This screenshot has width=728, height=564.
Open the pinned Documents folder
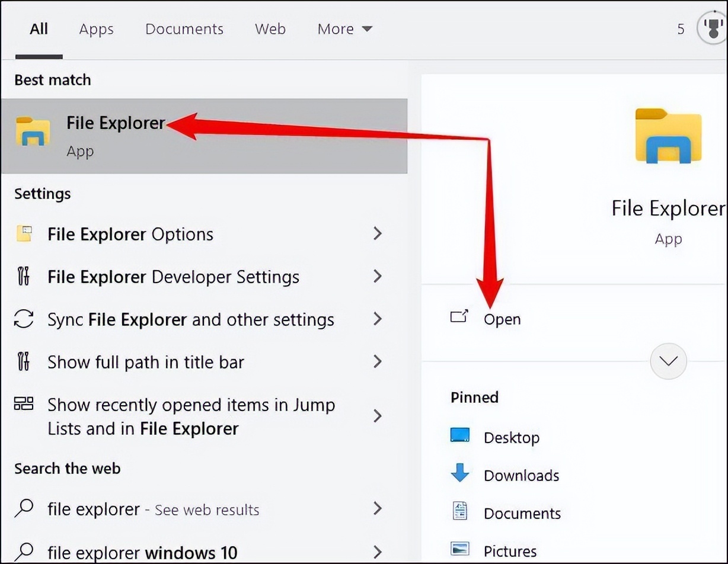521,512
